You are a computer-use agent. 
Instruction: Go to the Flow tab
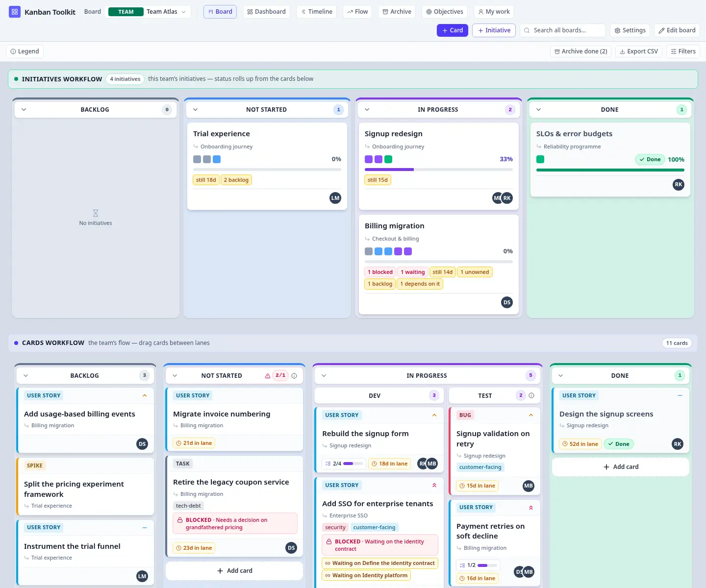click(x=357, y=12)
